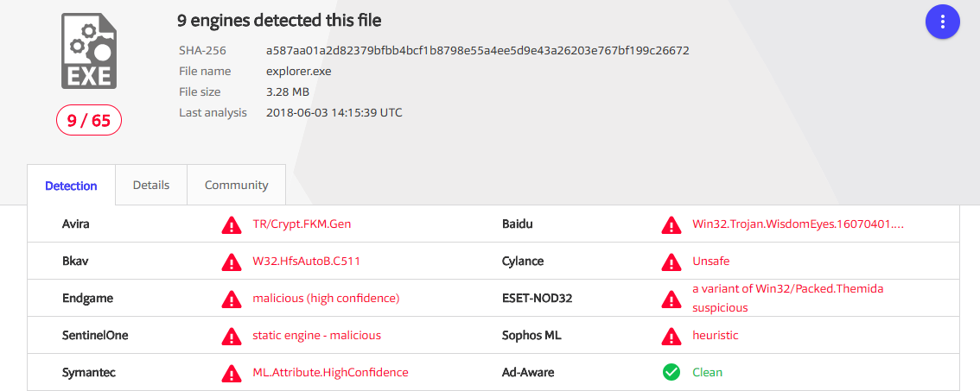Click the Sophos ML heuristic warning icon
Viewport: 980px width, 391px height.
[x=671, y=336]
